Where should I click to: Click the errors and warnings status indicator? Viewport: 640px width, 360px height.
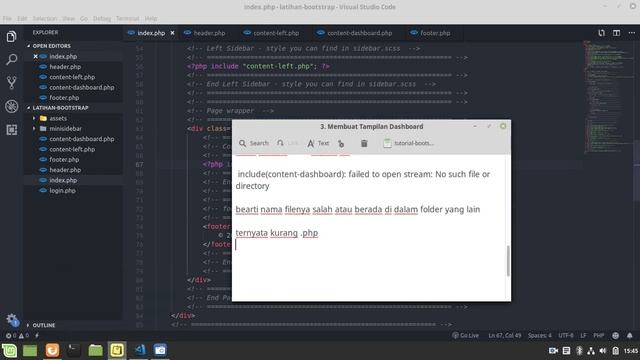[x=17, y=336]
